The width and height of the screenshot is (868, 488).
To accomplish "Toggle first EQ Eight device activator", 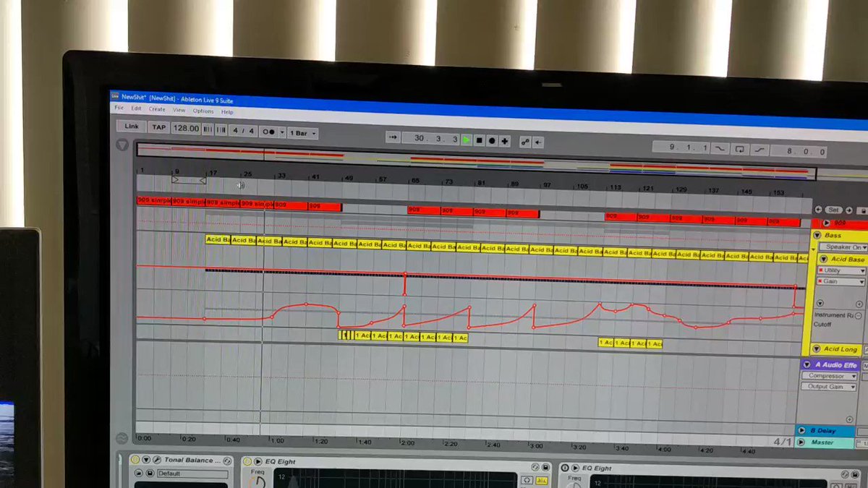I will pyautogui.click(x=247, y=461).
